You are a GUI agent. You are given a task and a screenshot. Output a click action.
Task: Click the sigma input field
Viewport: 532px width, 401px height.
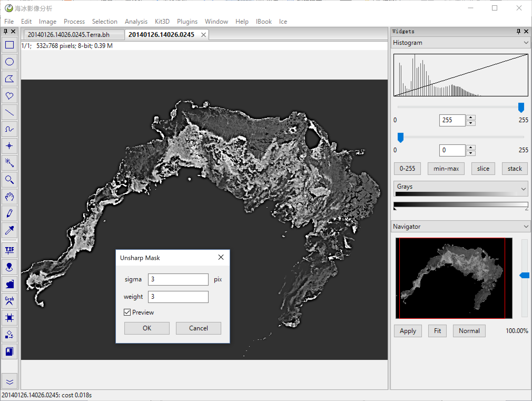[178, 280]
